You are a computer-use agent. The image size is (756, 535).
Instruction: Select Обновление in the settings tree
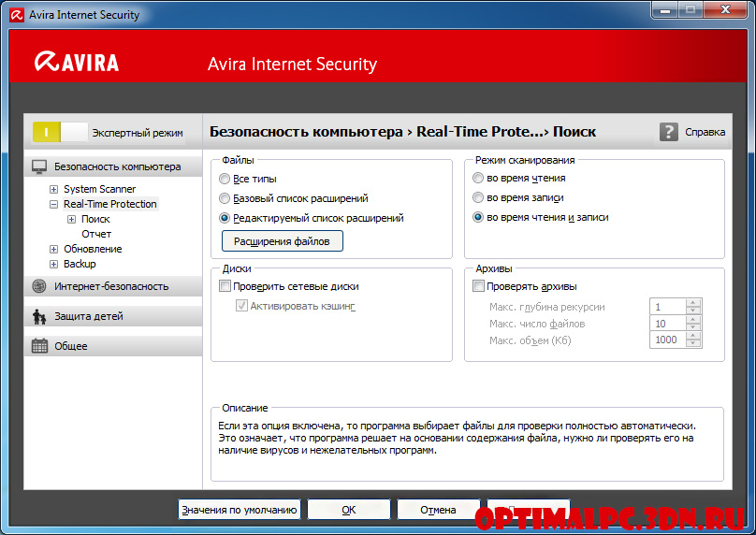93,249
